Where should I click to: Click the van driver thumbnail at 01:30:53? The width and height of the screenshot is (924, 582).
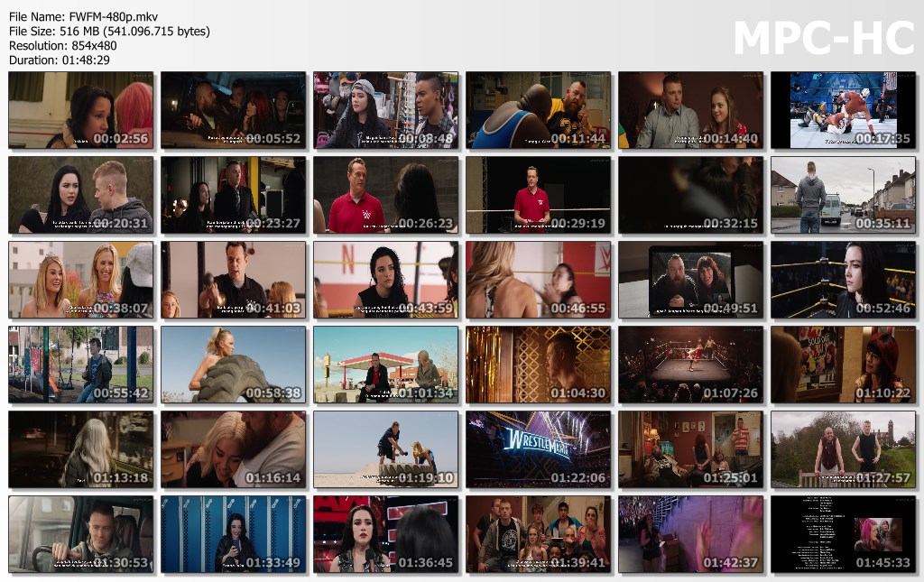[x=80, y=534]
